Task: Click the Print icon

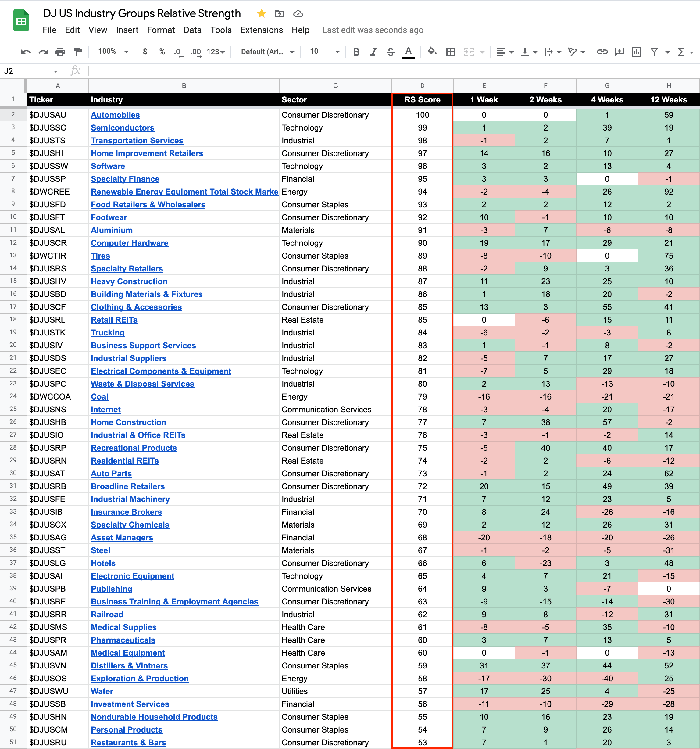Action: (x=60, y=52)
